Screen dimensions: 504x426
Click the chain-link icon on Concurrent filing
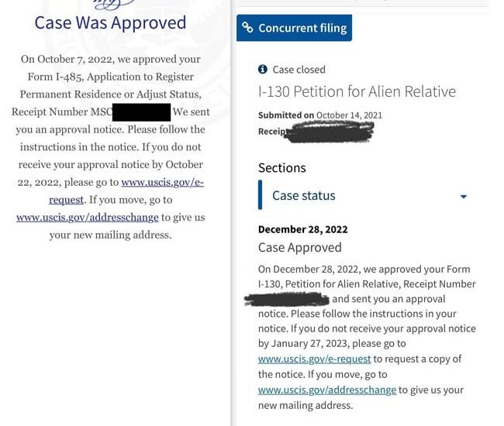coord(248,28)
